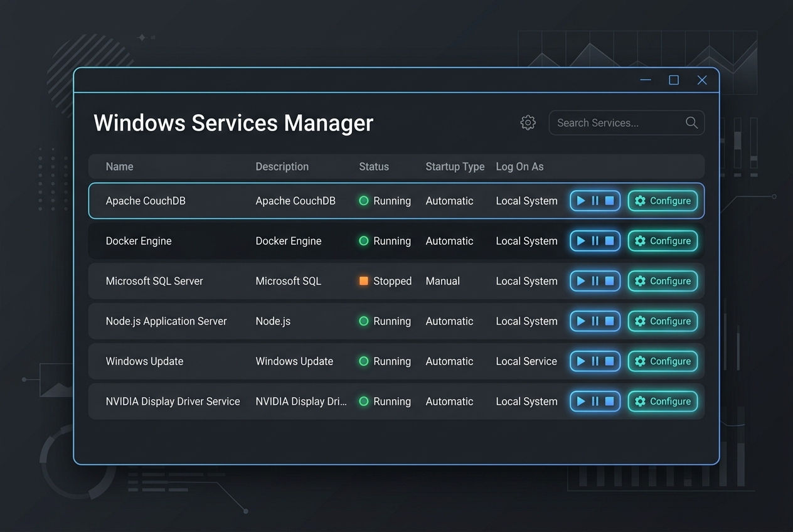
Task: Click Automatic startup type for Windows Update
Action: 449,361
